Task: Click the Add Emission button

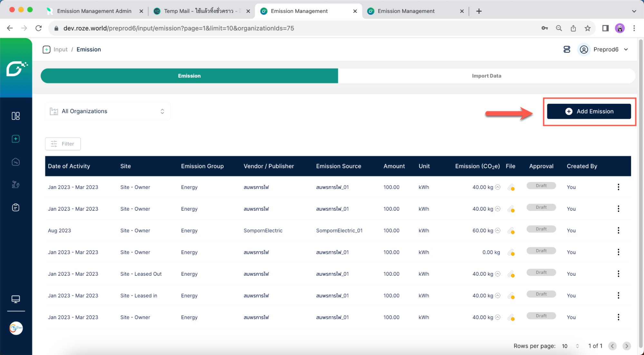Action: 589,111
